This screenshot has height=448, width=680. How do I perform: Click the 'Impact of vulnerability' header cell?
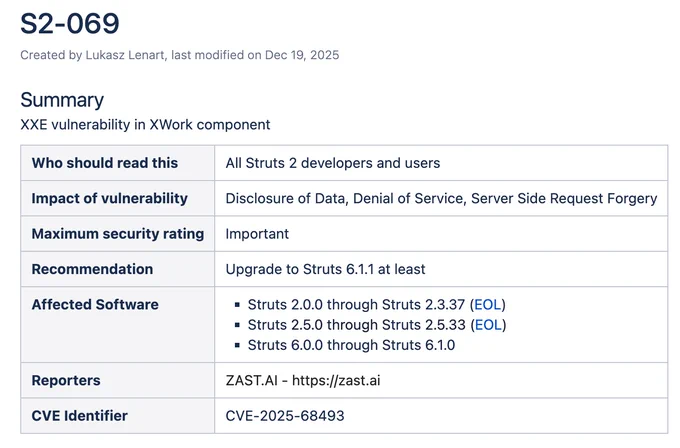(118, 198)
